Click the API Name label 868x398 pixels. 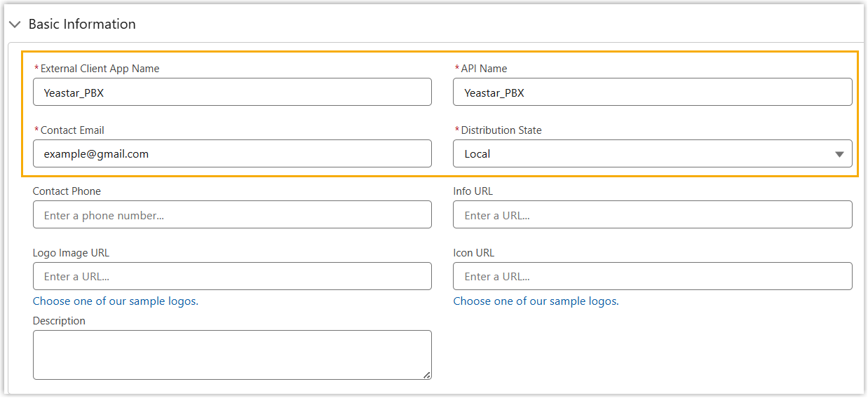point(484,69)
